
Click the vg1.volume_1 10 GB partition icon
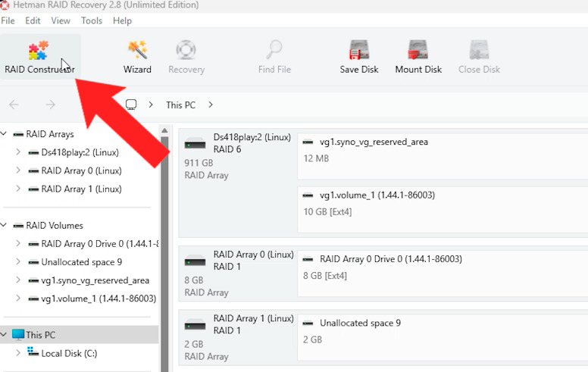click(x=308, y=195)
